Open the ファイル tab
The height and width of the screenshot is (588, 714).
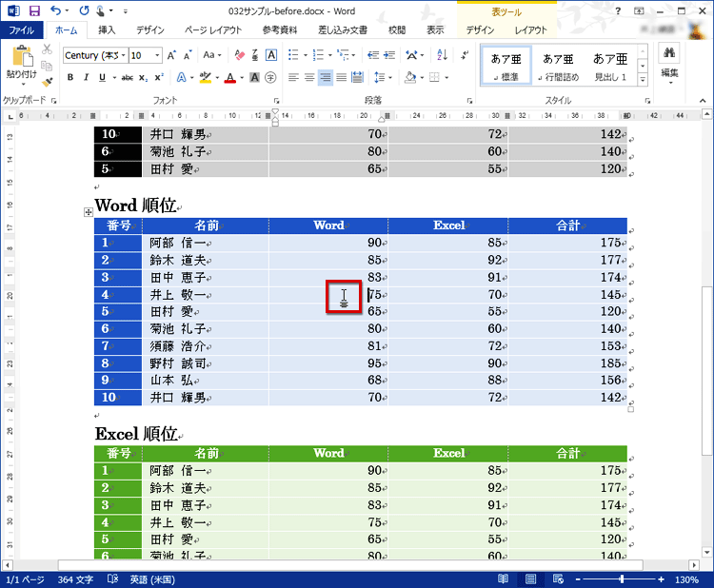(x=21, y=30)
